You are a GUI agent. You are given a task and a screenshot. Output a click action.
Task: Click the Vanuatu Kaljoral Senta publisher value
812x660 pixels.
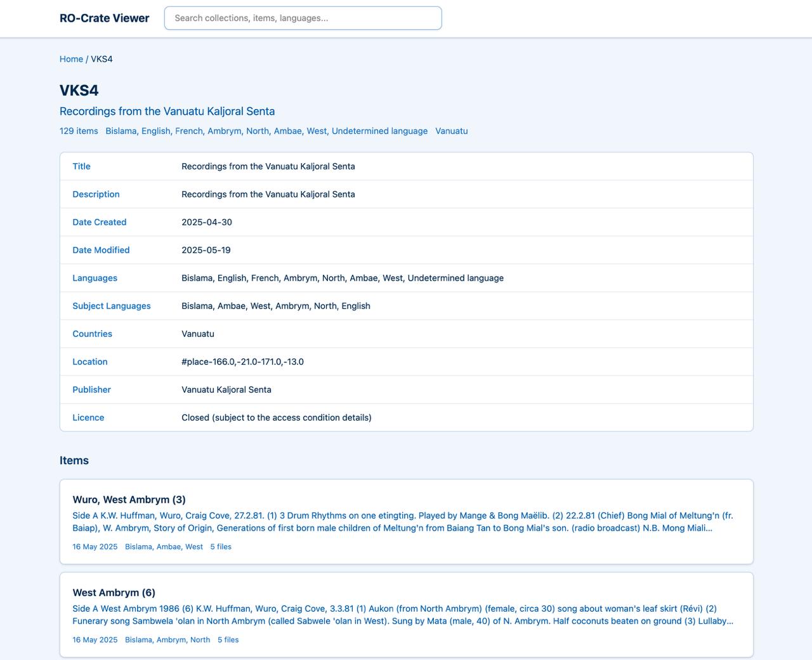[x=226, y=390]
